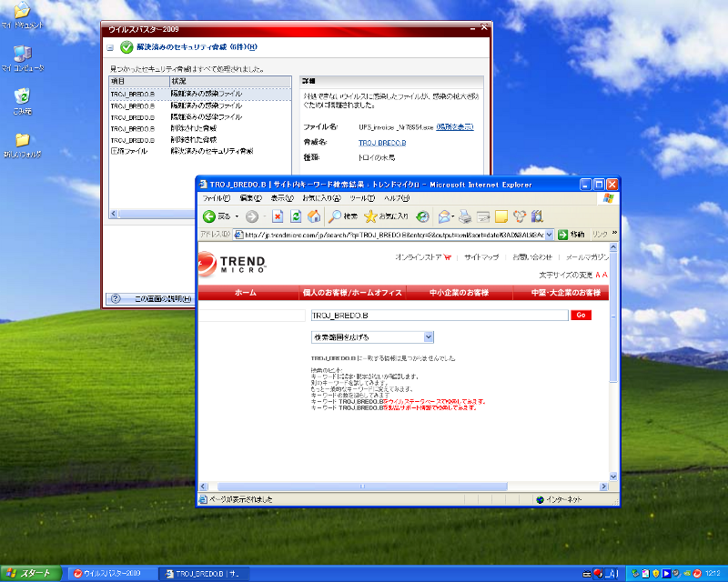Image resolution: width=728 pixels, height=582 pixels.
Task: Click the Virus Buster tray icon
Action: 697,574
